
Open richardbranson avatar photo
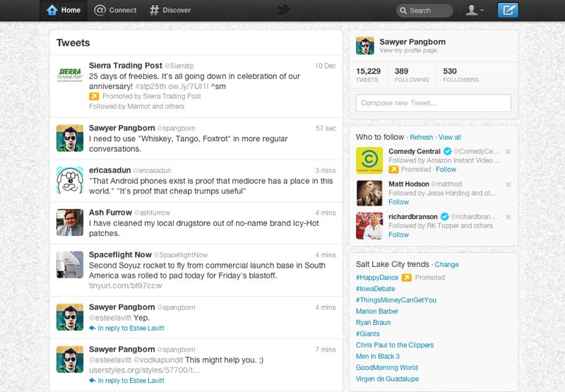click(369, 226)
